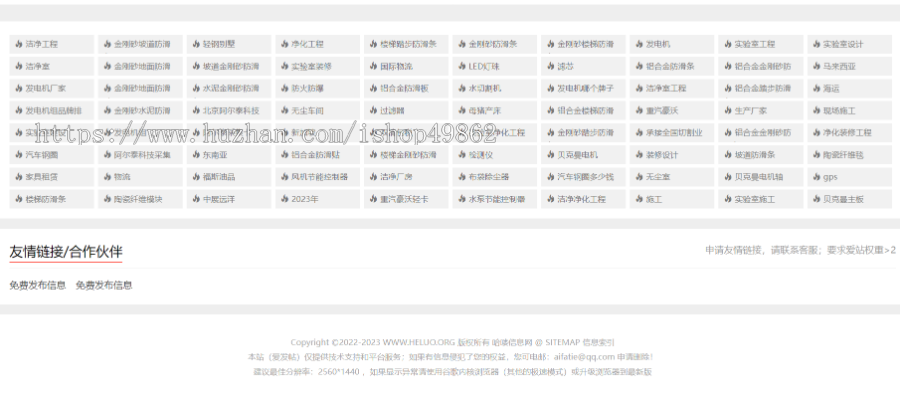Click the flame icon next to 防火防爆

285,88
